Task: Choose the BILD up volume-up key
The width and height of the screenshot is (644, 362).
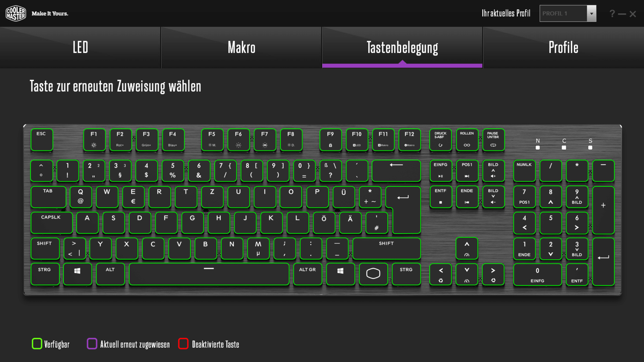Action: click(x=493, y=171)
